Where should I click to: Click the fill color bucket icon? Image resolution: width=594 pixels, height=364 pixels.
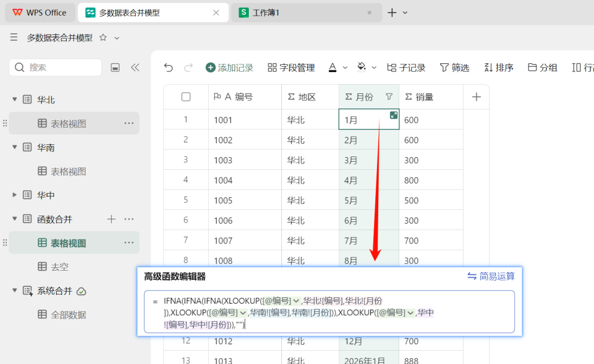coord(361,67)
